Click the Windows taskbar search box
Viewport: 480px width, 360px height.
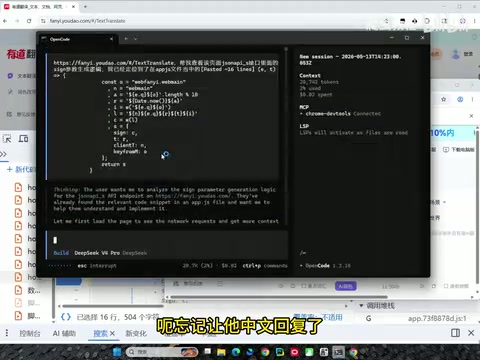click(162, 352)
